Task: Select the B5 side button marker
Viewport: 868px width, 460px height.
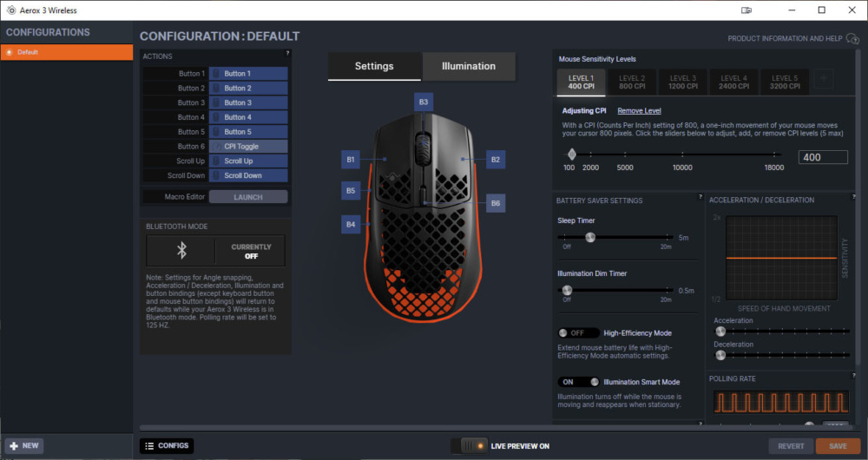Action: 351,190
